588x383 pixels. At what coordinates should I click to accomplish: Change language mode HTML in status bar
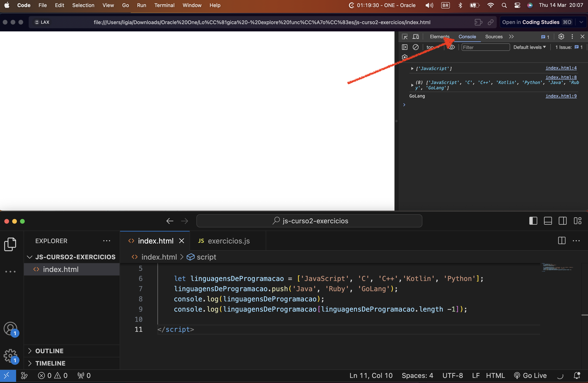click(x=495, y=376)
